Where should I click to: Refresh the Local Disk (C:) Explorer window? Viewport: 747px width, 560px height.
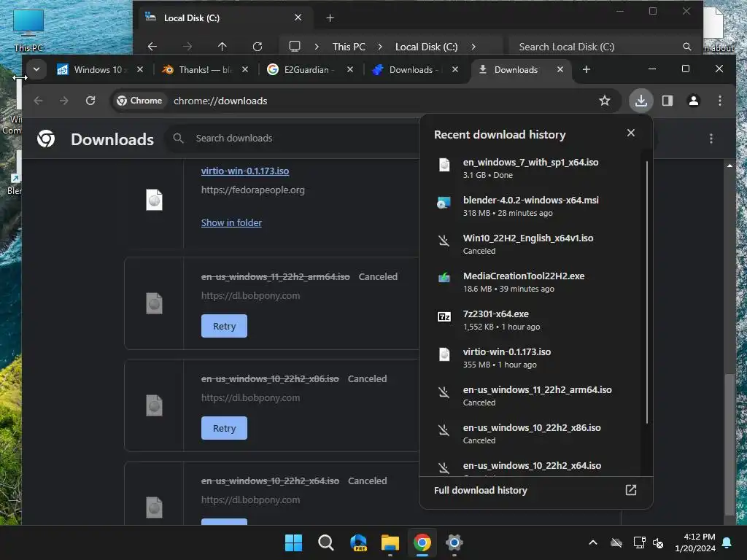coord(258,46)
